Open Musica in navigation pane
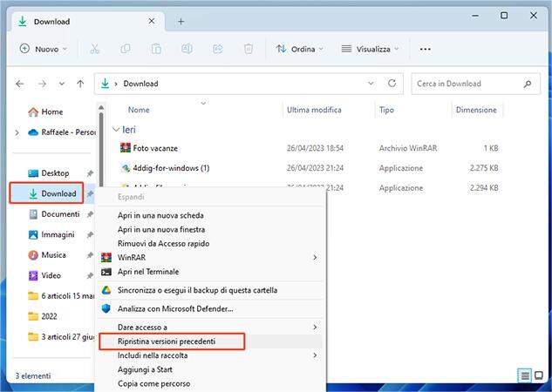The image size is (552, 392). [x=47, y=255]
